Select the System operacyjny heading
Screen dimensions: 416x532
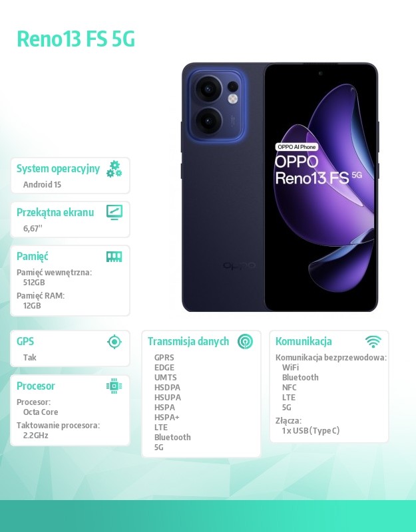coord(58,169)
